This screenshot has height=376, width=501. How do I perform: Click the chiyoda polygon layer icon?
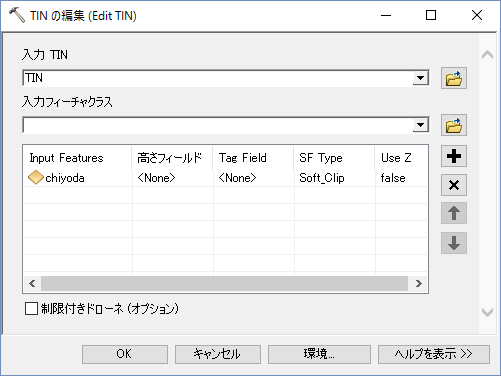pyautogui.click(x=36, y=178)
